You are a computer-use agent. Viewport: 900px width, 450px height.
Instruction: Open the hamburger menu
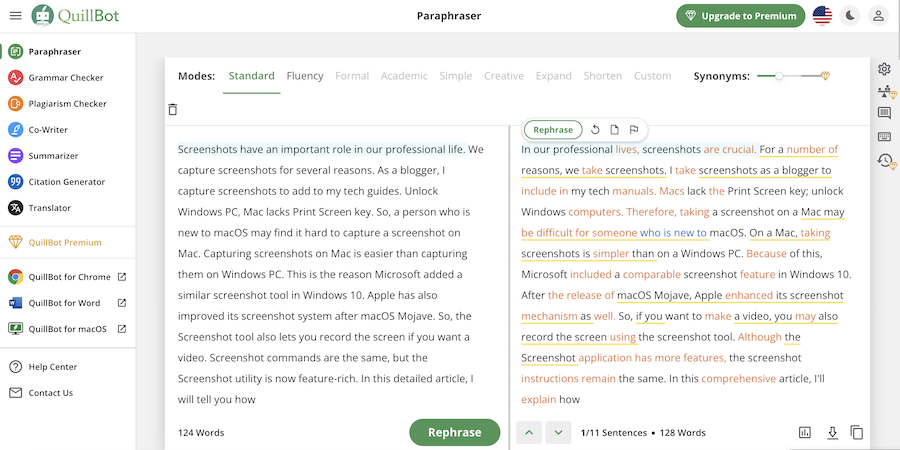tap(15, 15)
